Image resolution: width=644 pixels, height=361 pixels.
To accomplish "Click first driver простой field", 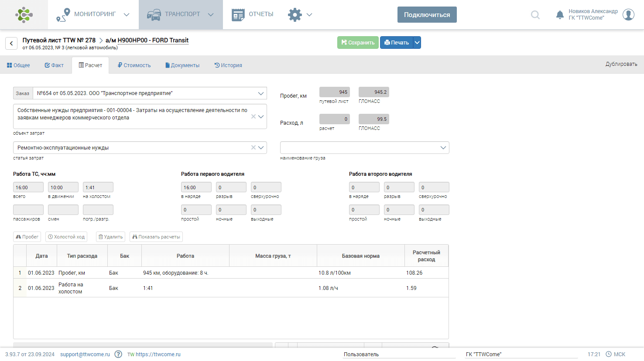I will coord(196,210).
